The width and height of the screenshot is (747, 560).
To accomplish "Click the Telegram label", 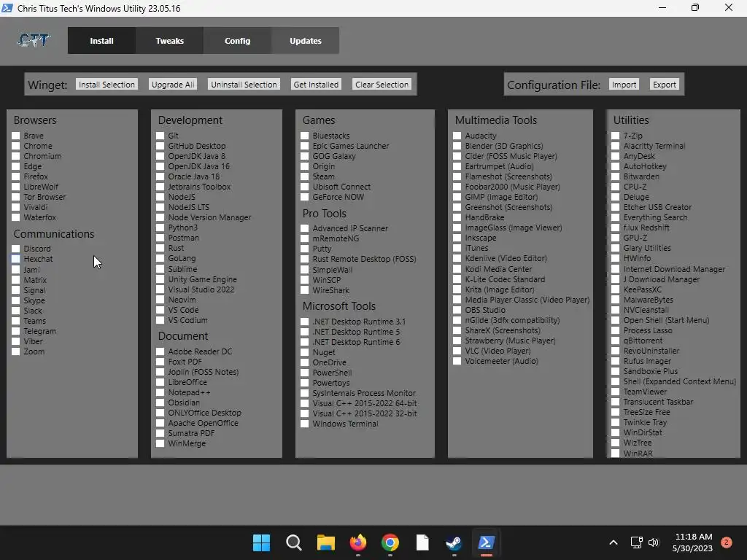I will tap(40, 332).
